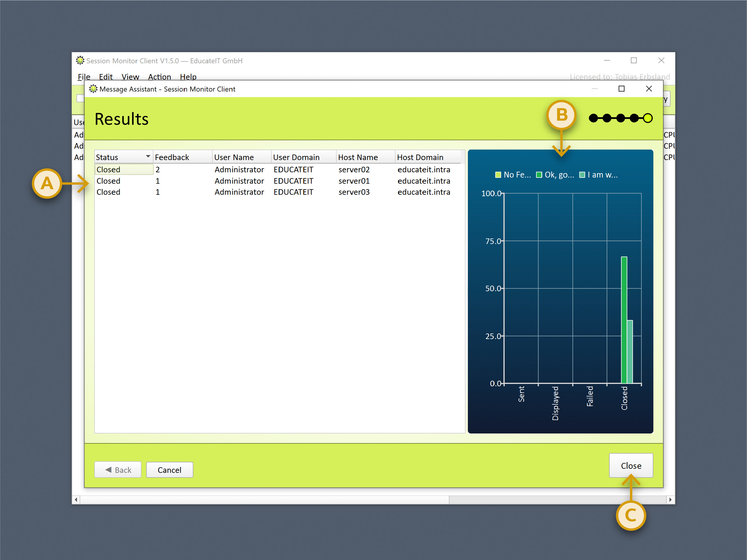
Task: Toggle the 'No Fe...' legend swatch
Action: (498, 175)
